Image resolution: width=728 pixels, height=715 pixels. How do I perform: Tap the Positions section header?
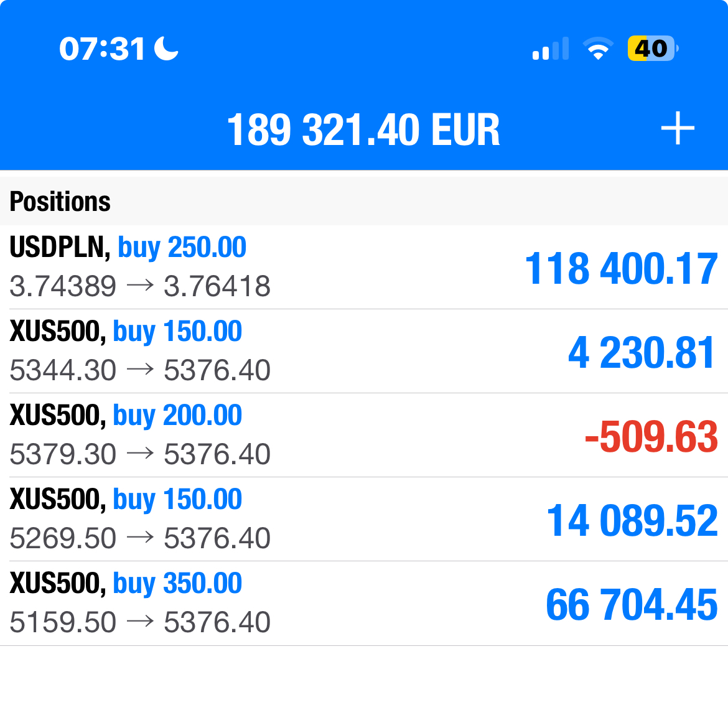[60, 202]
